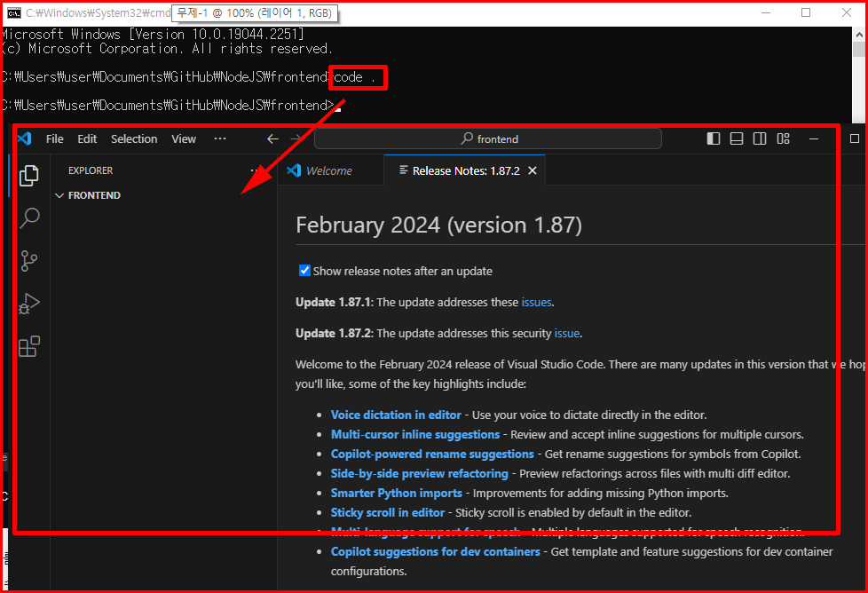Open the Extensions view
The width and height of the screenshot is (868, 593).
pyautogui.click(x=28, y=346)
